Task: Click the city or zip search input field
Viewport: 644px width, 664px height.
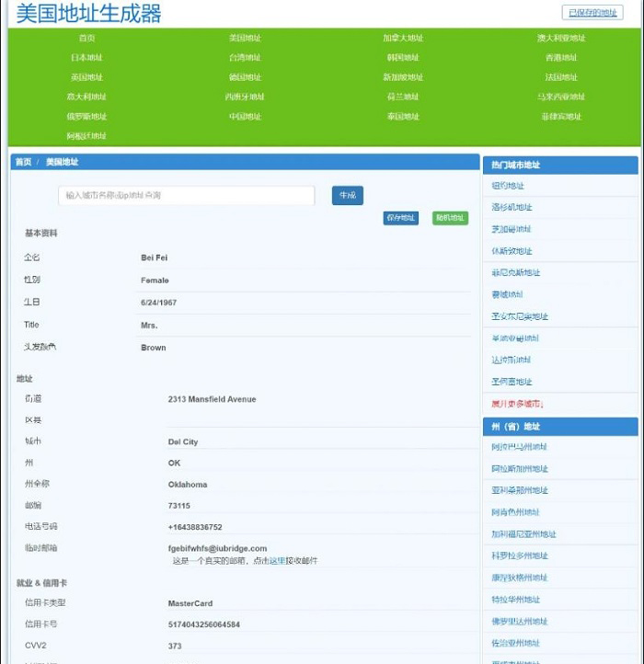Action: tap(187, 196)
